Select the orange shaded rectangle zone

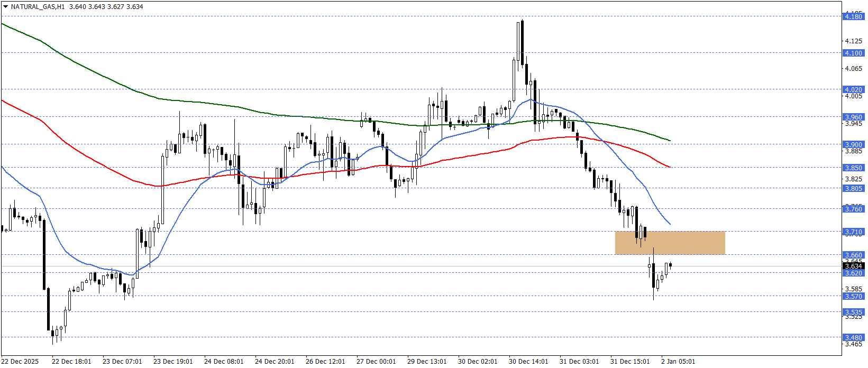670,243
